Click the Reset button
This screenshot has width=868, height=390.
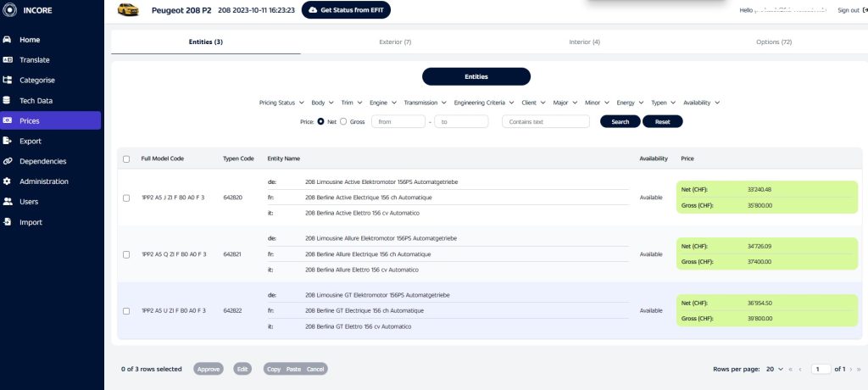663,121
